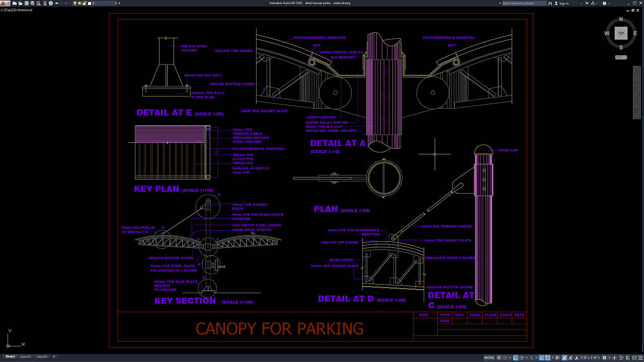Click the hardware acceleration icon
Viewport: 644px width, 362px height.
[628, 357]
